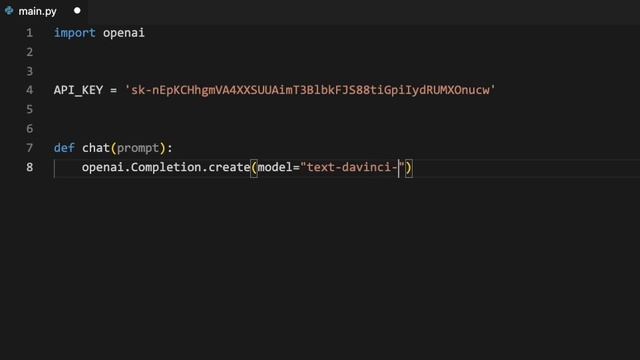The height and width of the screenshot is (360, 640).
Task: Click the Python file icon on main.py tab
Action: tap(9, 11)
